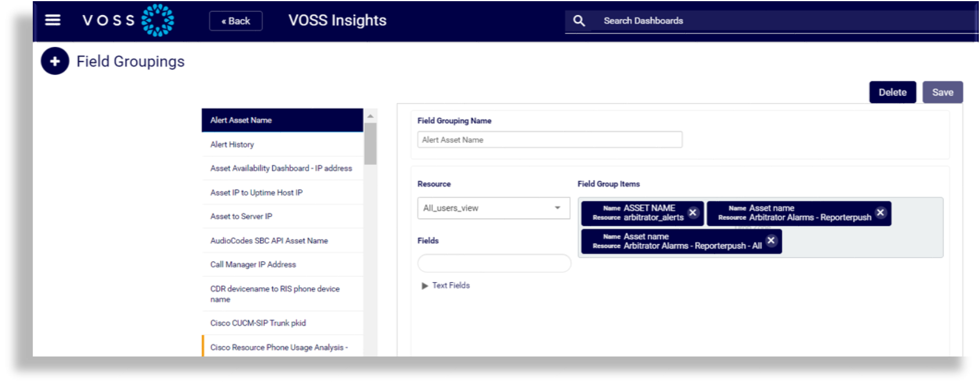Click the ASSET NAME arbitrator_alerts chip
The height and width of the screenshot is (386, 980).
coord(642,213)
